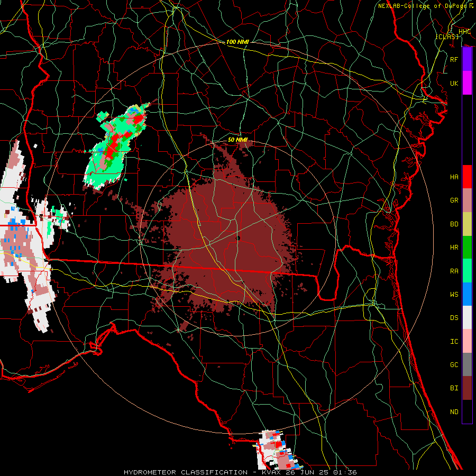Click the [CLAS] units label

tap(447, 36)
